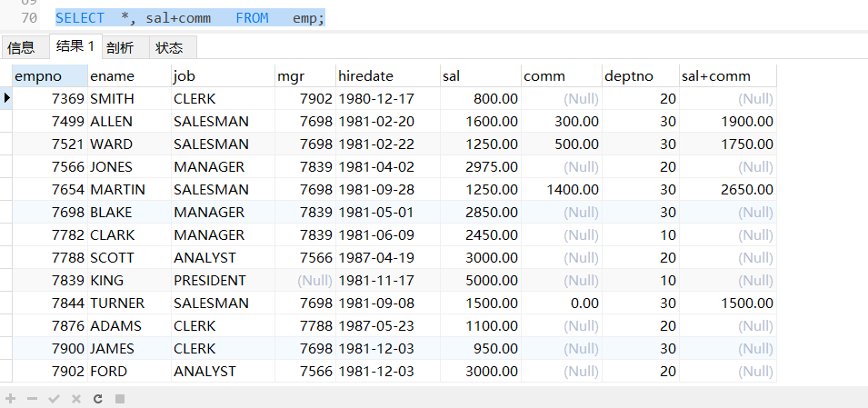Click line number 70 in editor gutter
Viewport: 868px width, 408px height.
[x=29, y=17]
